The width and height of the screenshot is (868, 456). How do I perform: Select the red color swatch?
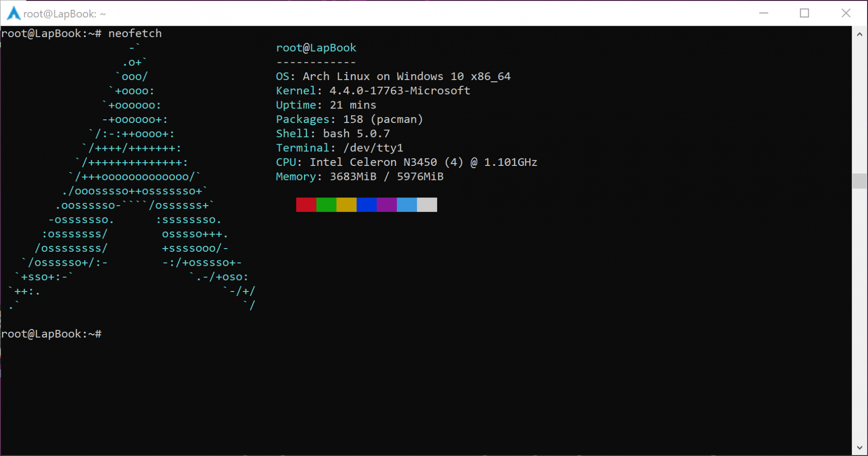(306, 205)
